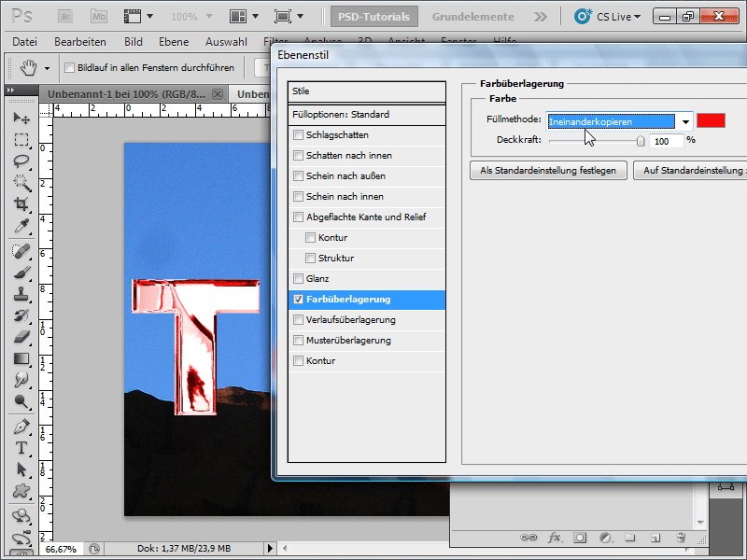Screen dimensions: 747x560
Task: Enable the Verlaufsüberlagerung checkbox
Action: (x=298, y=319)
